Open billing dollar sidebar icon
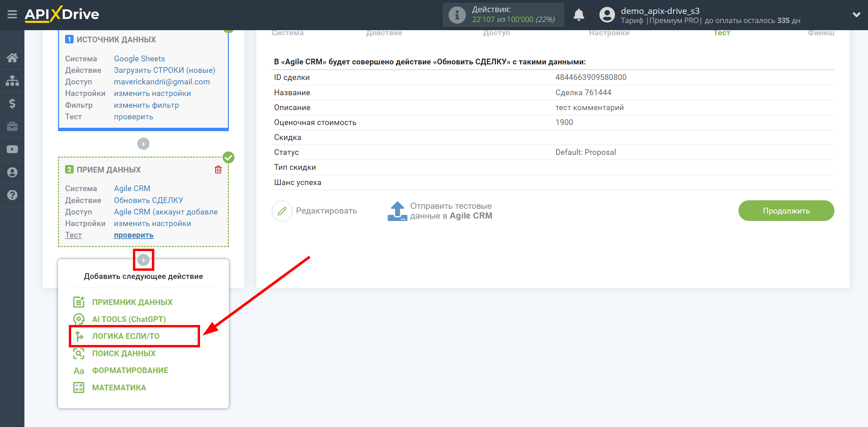Screen dimensions: 868x427 [12, 103]
